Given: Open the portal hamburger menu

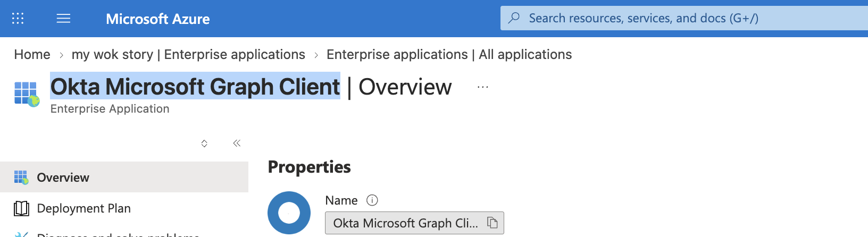Looking at the screenshot, I should click(x=63, y=19).
